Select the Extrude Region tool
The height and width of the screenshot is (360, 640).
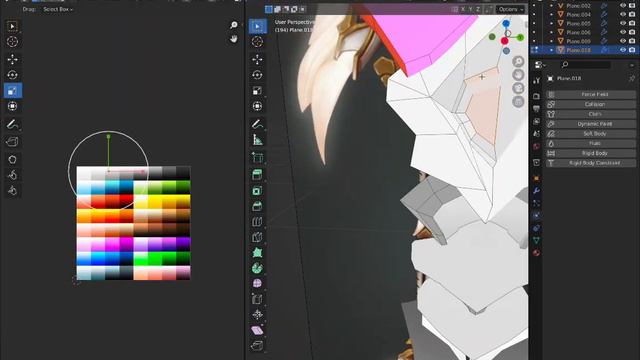(x=257, y=175)
